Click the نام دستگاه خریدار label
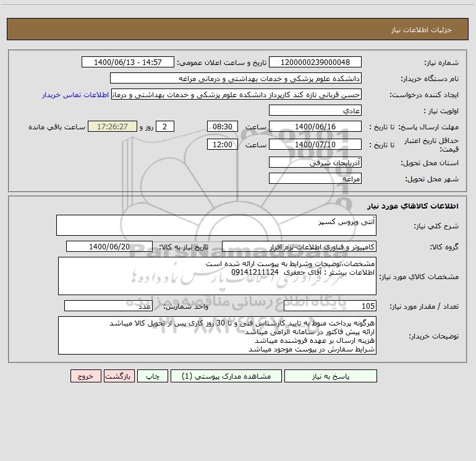 click(x=430, y=79)
